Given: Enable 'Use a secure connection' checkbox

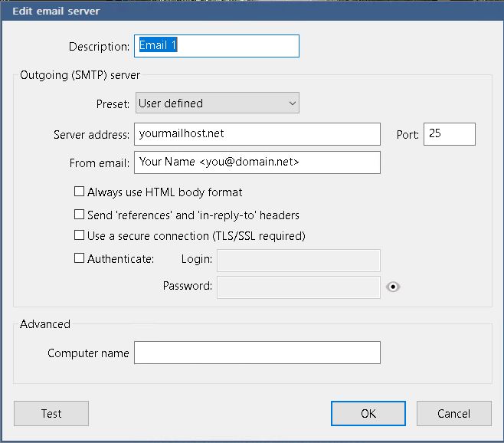Looking at the screenshot, I should [x=79, y=236].
